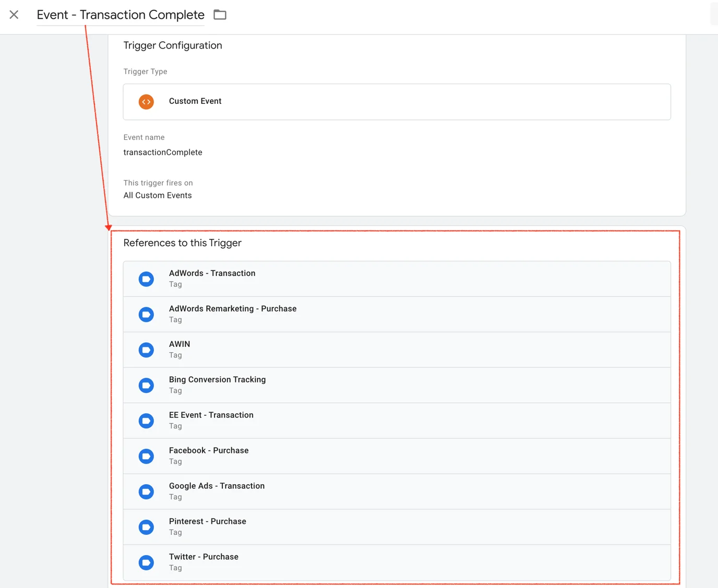The width and height of the screenshot is (718, 588).
Task: Click the transactionComplete event name value
Action: (163, 152)
